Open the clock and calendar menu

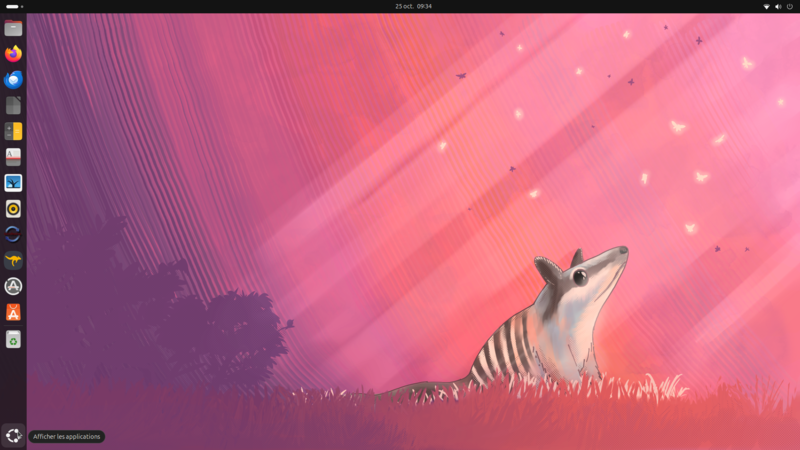tap(413, 7)
